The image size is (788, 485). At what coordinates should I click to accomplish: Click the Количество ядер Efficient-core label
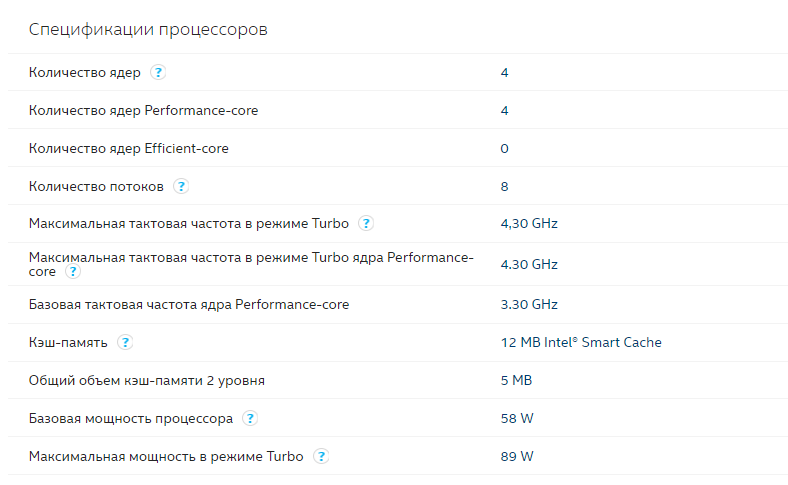(129, 148)
